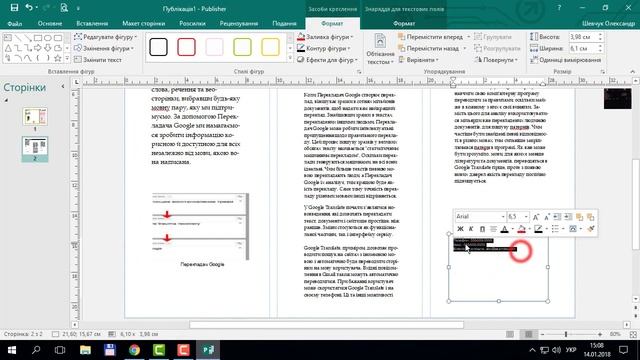The width and height of the screenshot is (640, 360).
Task: Expand the shapes gallery list
Action: (x=67, y=58)
